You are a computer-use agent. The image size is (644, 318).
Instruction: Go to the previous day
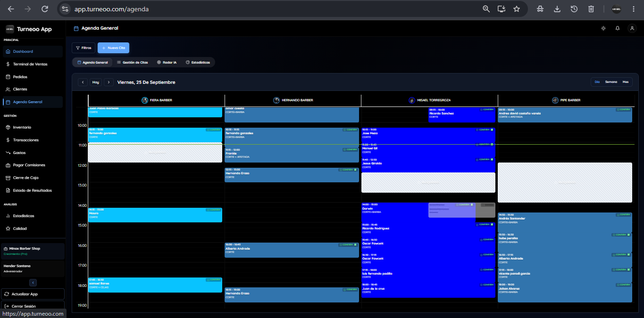[x=83, y=82]
